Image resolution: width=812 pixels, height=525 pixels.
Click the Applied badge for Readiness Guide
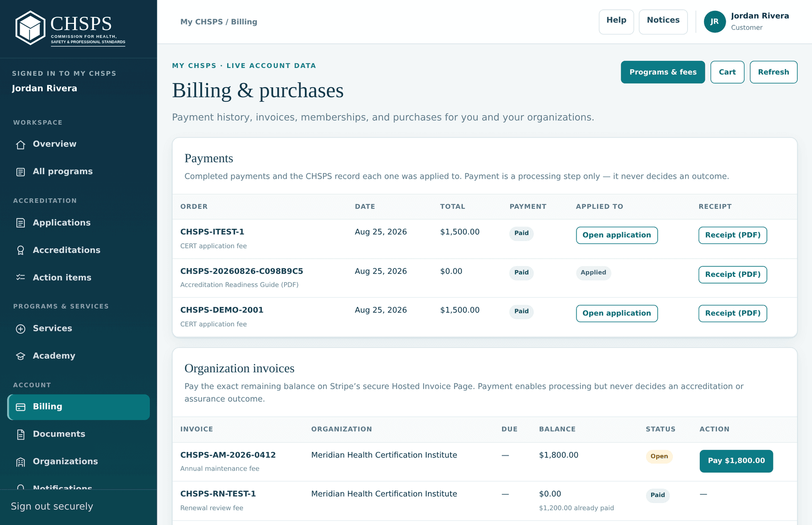click(x=593, y=272)
